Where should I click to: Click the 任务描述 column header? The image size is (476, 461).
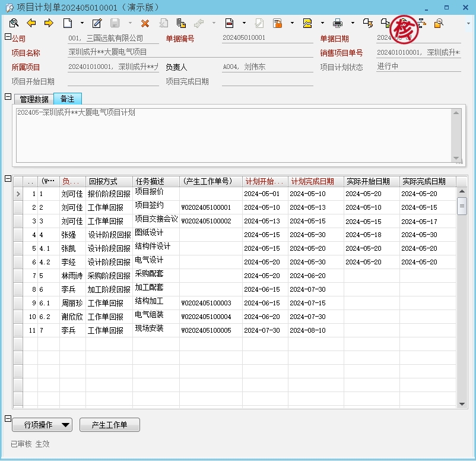click(x=156, y=181)
